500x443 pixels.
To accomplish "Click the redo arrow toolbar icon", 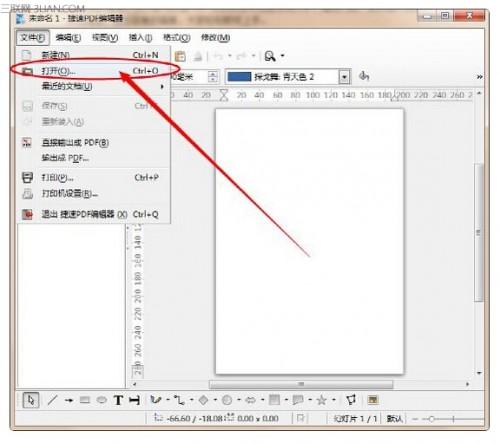I will pyautogui.click(x=241, y=56).
